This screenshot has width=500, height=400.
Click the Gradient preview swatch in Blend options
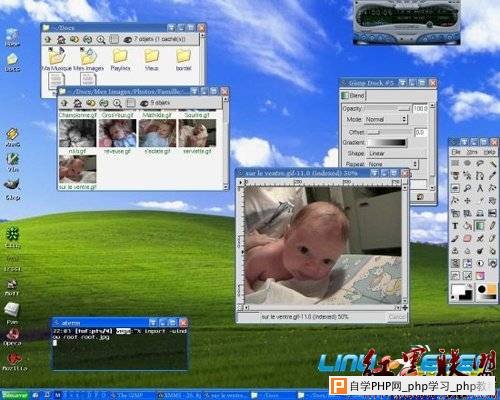(387, 143)
